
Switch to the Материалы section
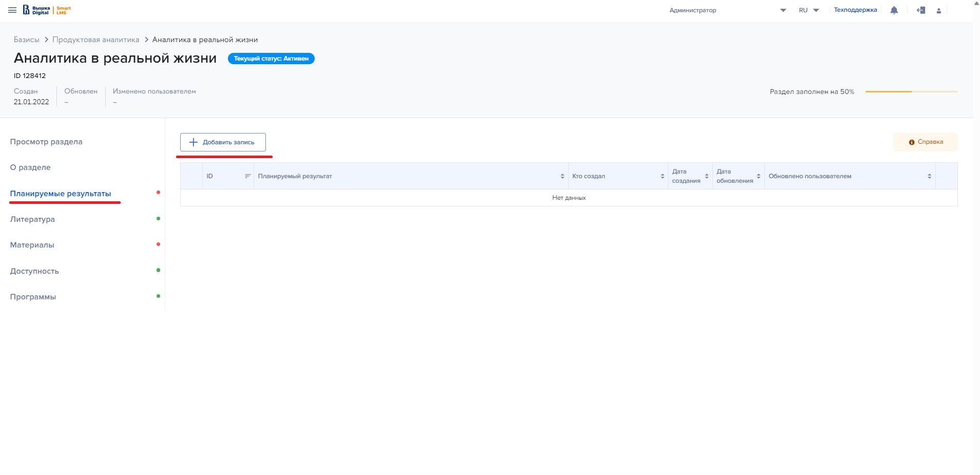[x=32, y=245]
